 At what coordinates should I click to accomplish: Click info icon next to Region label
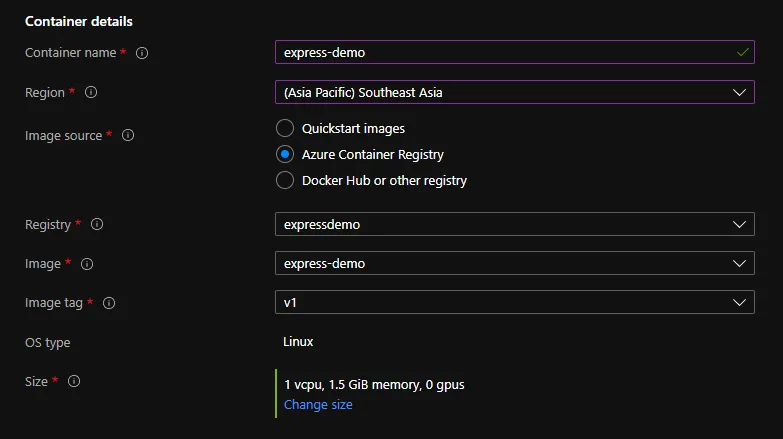(x=91, y=92)
